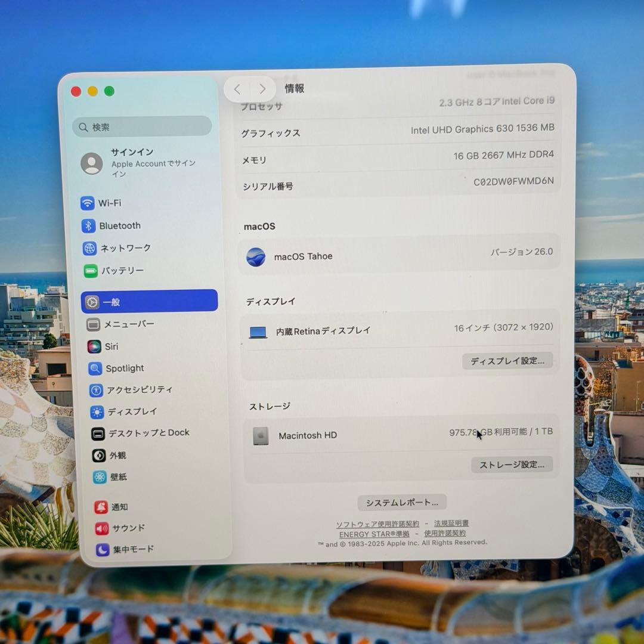Go back using the left navigation chevron
Viewport: 644px width, 644px height.
(237, 88)
